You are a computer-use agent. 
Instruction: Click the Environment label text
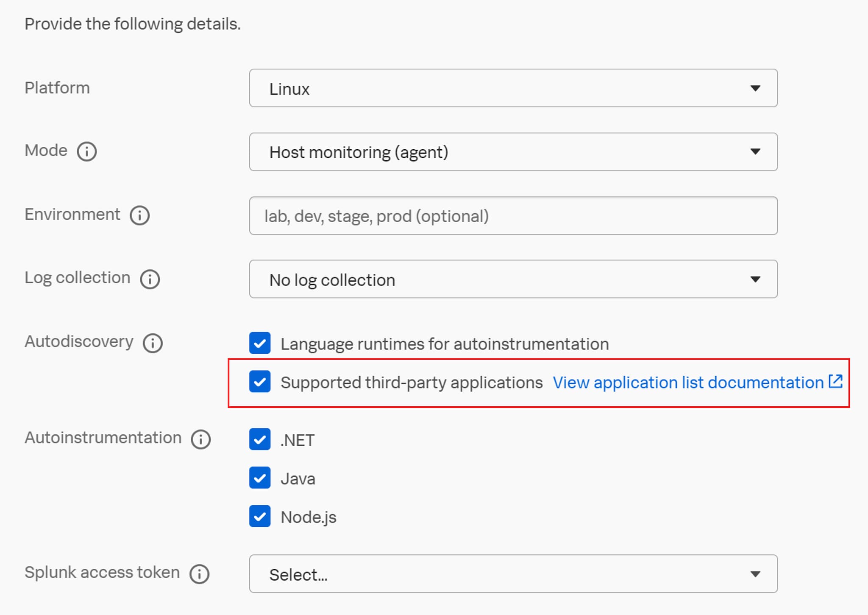(72, 214)
